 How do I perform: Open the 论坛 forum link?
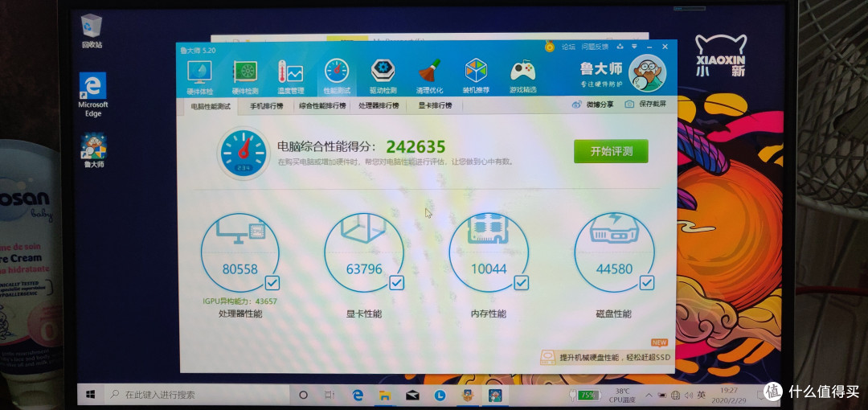pos(568,47)
